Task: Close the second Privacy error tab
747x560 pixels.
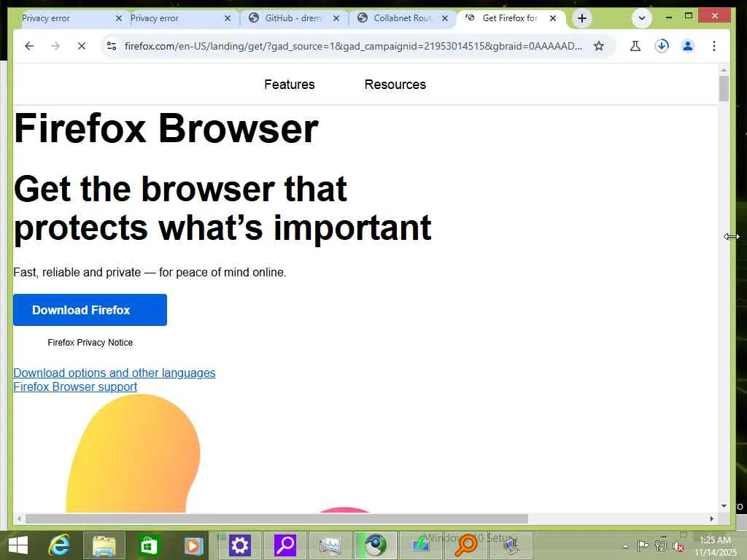Action: (x=228, y=18)
